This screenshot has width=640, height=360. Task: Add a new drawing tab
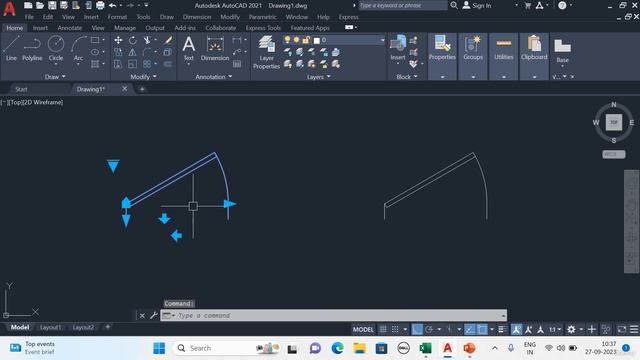(142, 89)
